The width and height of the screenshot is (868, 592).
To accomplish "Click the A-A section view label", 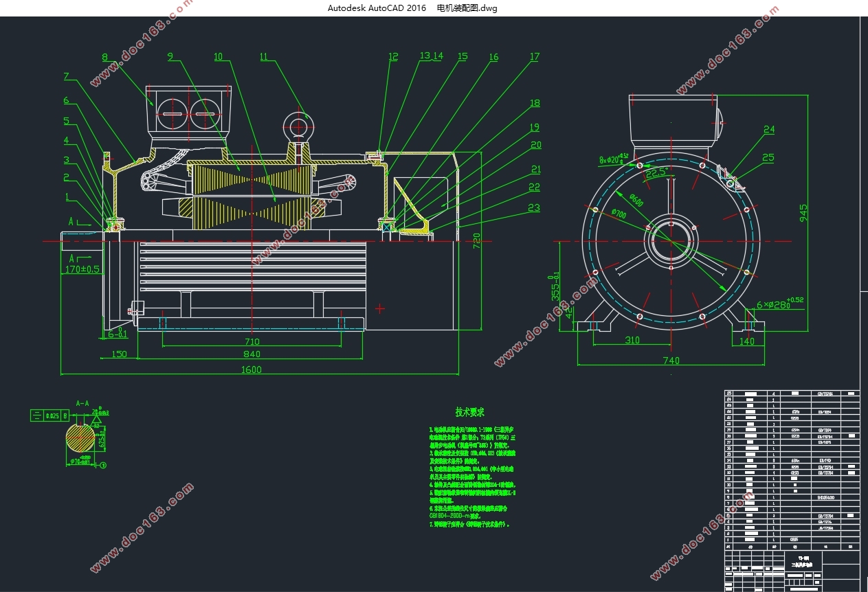I will point(82,403).
